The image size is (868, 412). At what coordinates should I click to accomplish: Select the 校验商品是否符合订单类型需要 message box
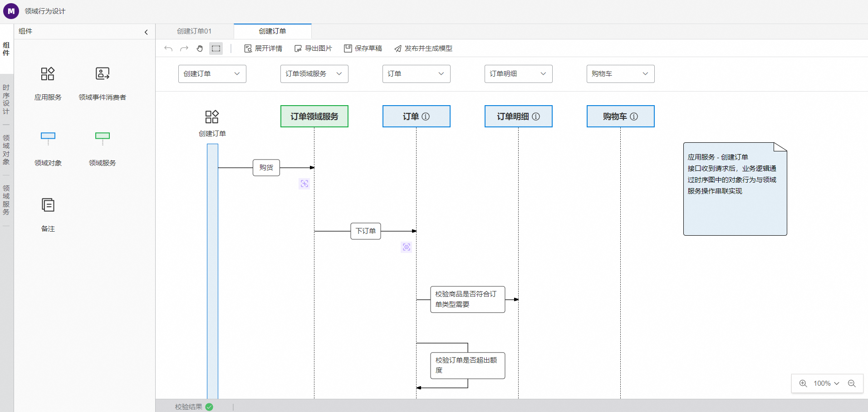click(468, 300)
